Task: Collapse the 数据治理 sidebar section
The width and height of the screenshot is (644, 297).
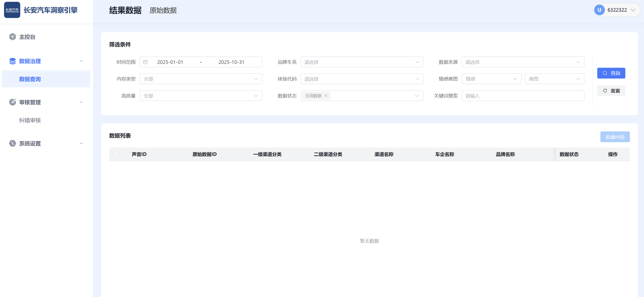Action: click(x=81, y=61)
